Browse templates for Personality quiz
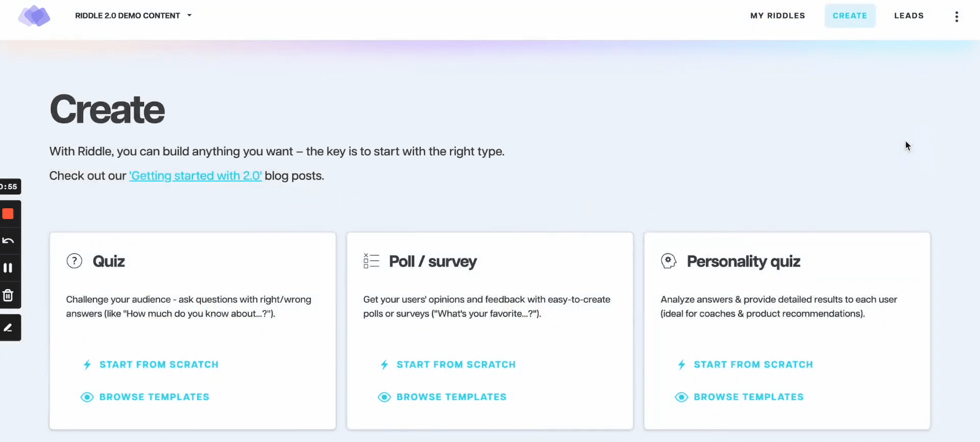Screen dimensions: 980x442 click(740, 397)
